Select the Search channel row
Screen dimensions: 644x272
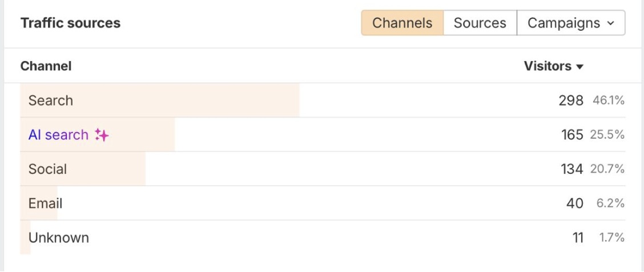click(51, 101)
